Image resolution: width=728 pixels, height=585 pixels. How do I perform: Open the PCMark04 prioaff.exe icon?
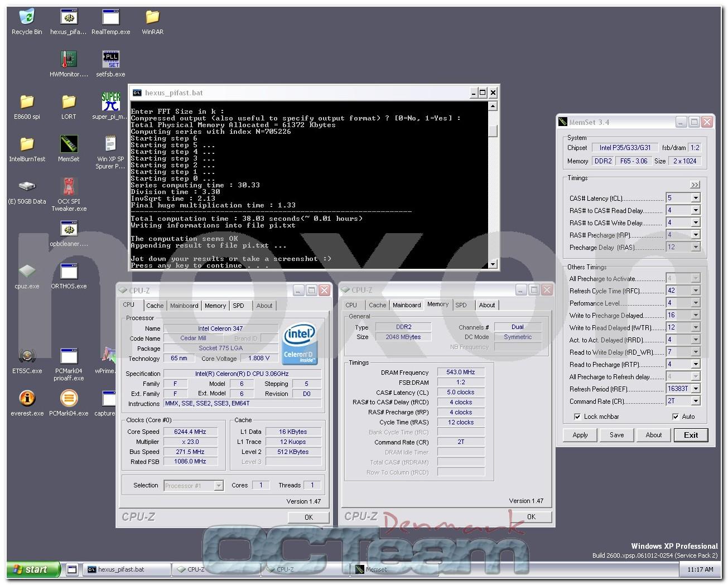pos(69,365)
